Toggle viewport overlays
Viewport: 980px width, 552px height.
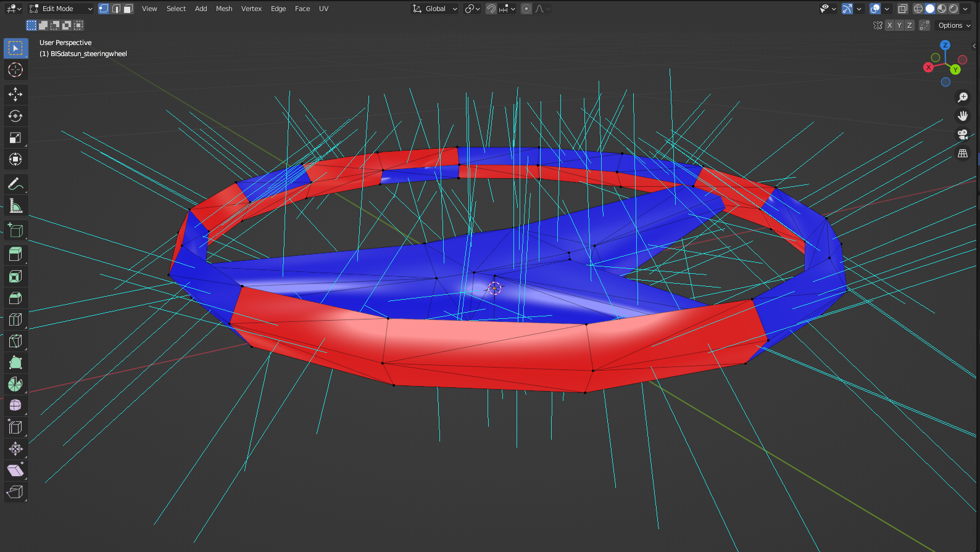[x=875, y=9]
